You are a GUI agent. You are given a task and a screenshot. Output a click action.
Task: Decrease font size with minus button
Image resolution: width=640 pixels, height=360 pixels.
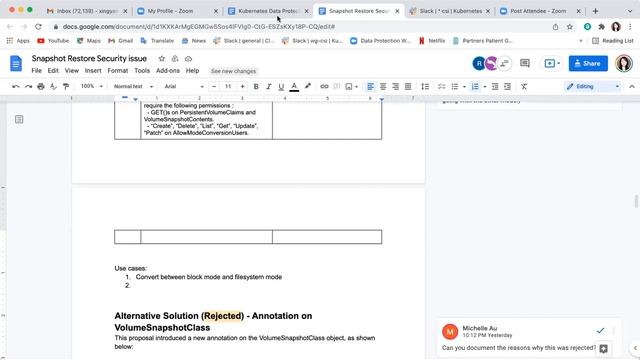point(214,87)
